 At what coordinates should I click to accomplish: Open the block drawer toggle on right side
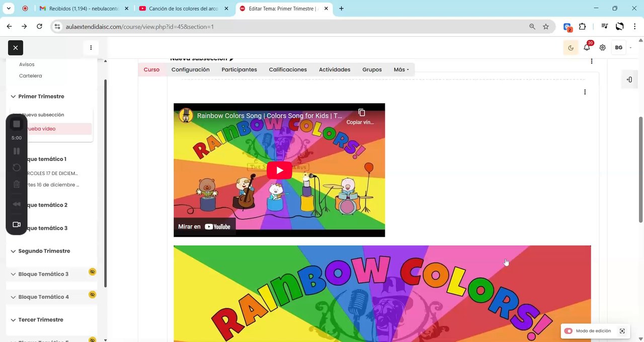coord(629,79)
